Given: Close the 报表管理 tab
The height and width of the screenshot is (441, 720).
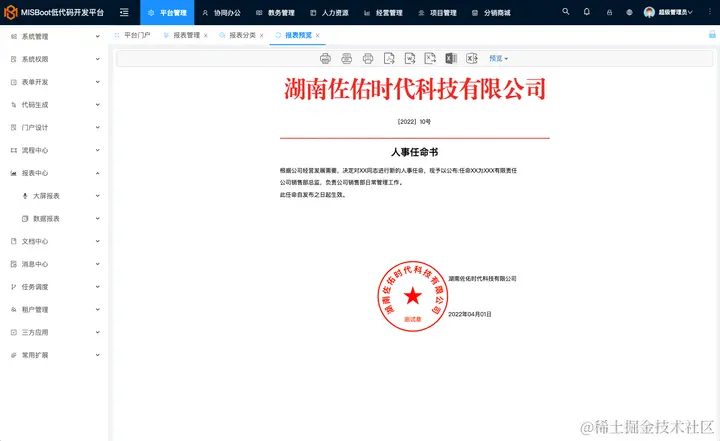Looking at the screenshot, I should 206,35.
